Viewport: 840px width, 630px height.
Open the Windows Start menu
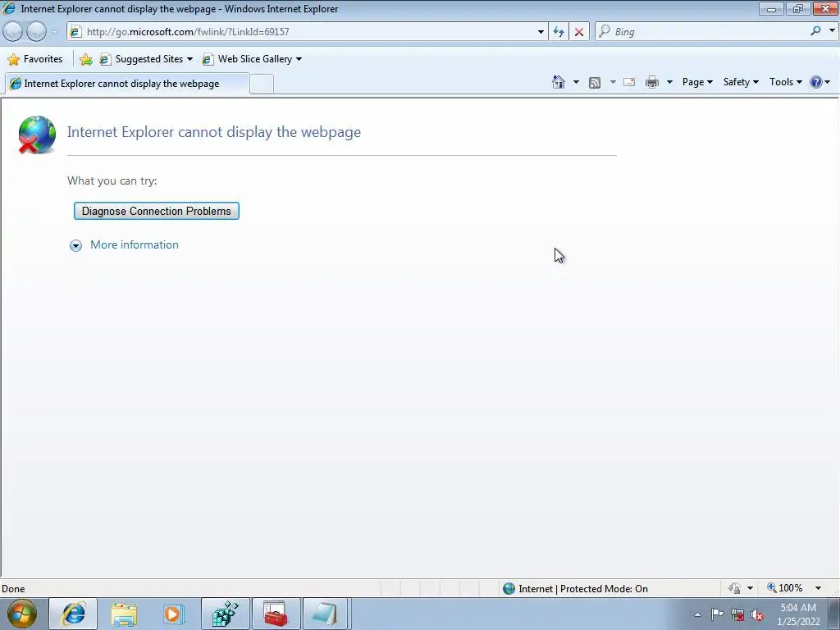(21, 614)
